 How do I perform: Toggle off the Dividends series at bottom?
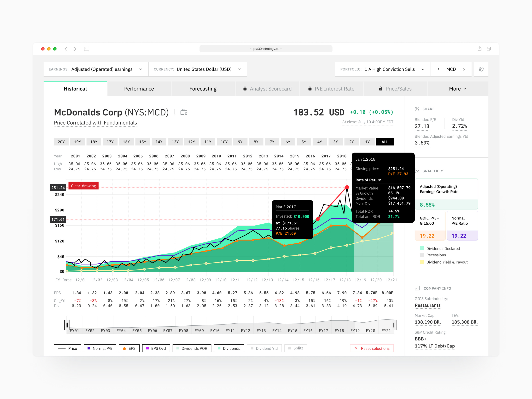(x=229, y=348)
